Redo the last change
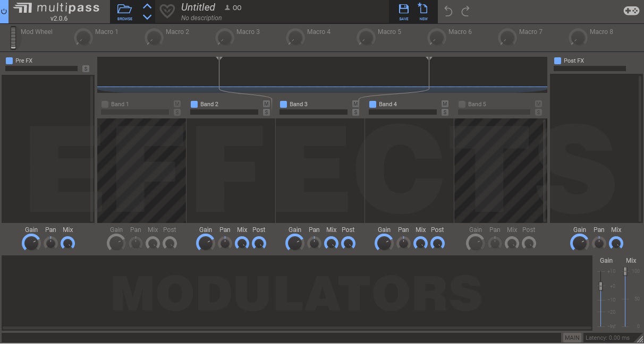 click(465, 10)
